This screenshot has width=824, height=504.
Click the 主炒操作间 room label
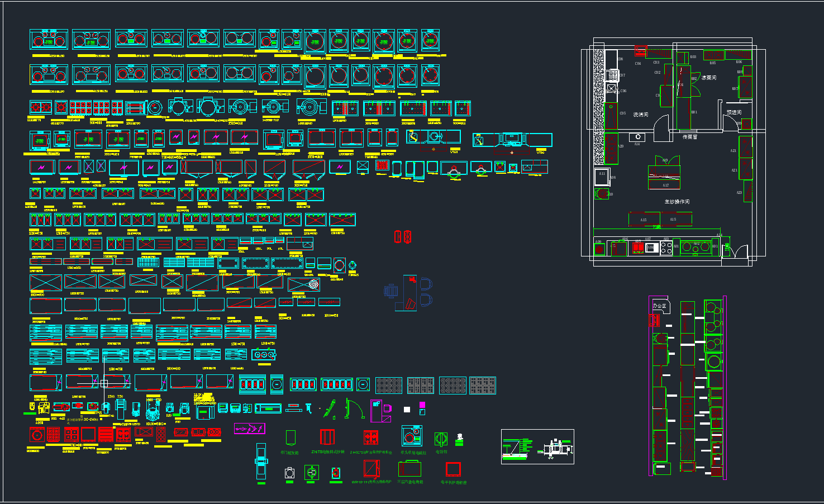click(x=677, y=202)
